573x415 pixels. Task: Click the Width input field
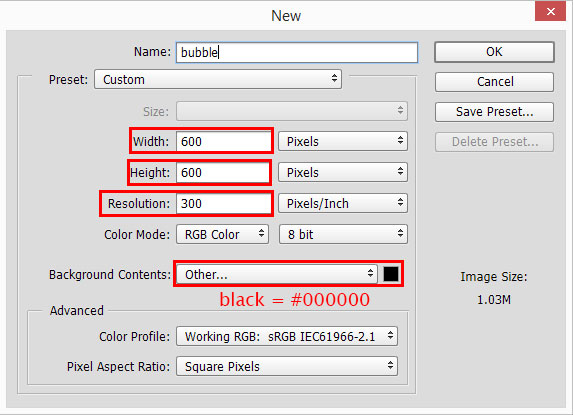click(x=224, y=141)
